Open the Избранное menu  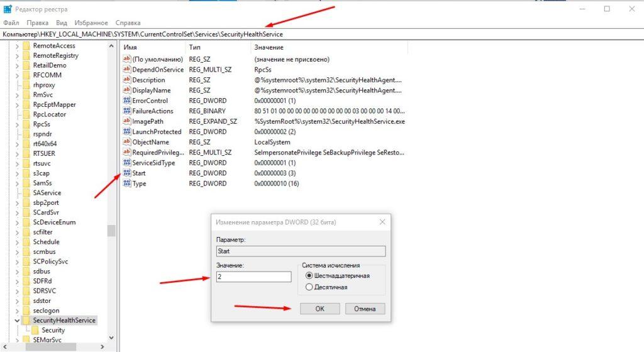point(91,23)
